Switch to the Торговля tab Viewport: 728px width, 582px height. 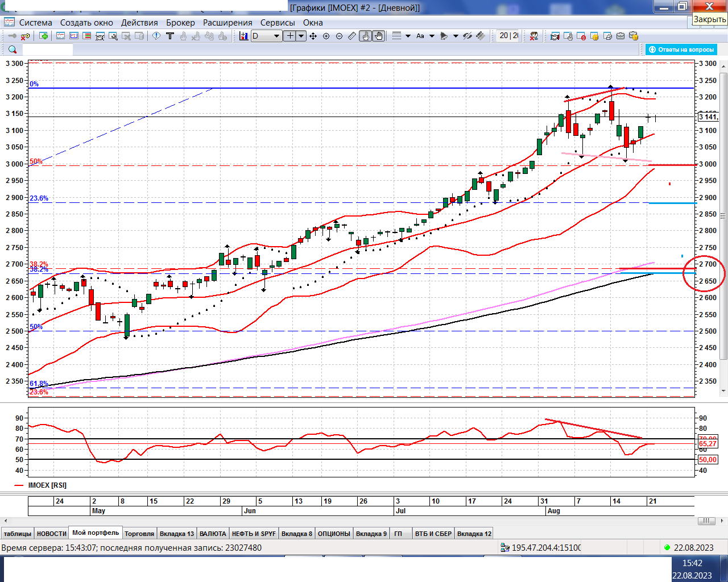click(139, 534)
